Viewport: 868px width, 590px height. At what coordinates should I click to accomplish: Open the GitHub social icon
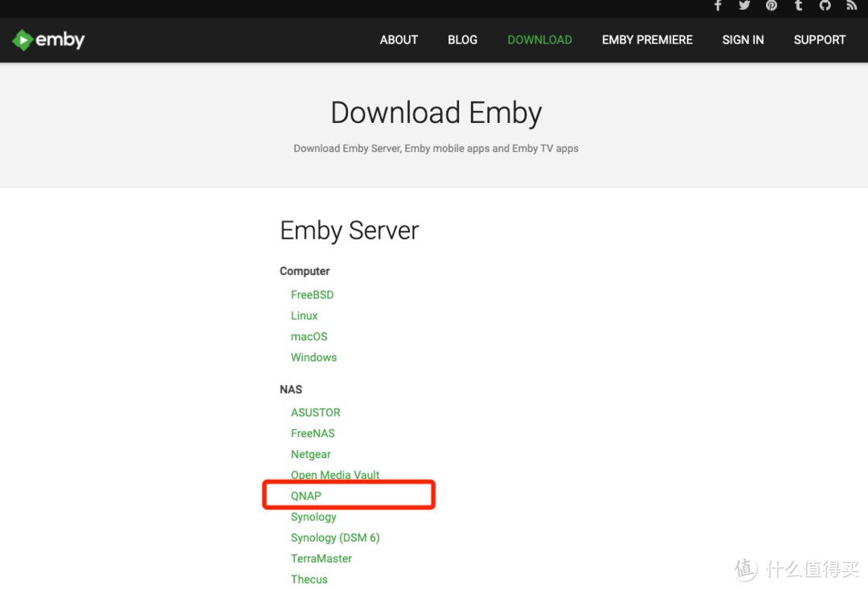[x=825, y=6]
